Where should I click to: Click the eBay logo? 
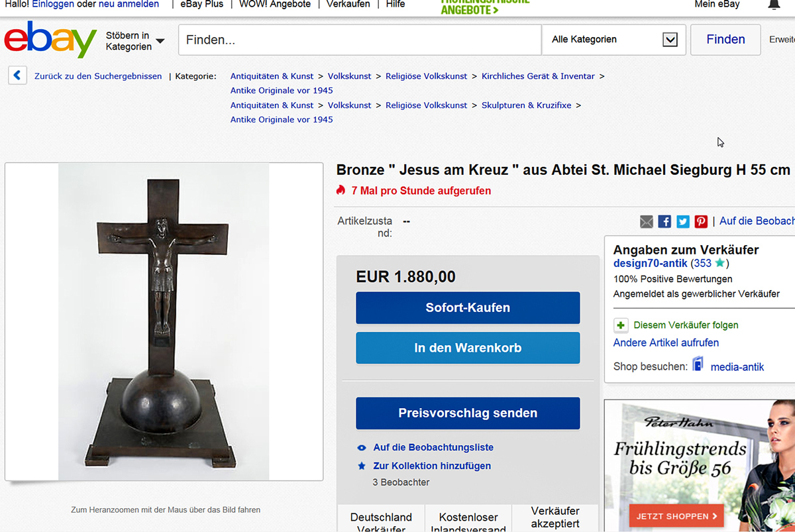[51, 40]
